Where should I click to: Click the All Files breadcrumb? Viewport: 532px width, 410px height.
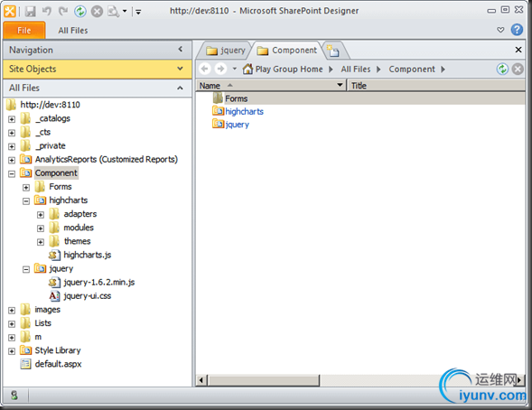click(x=356, y=70)
